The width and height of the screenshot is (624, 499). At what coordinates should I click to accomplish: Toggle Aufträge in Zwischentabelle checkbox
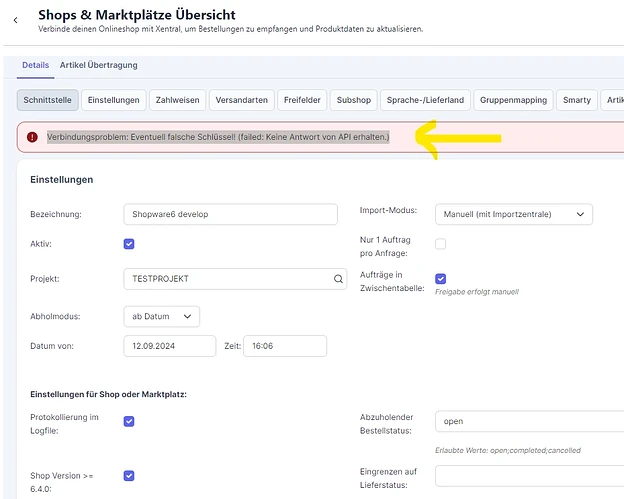[441, 279]
